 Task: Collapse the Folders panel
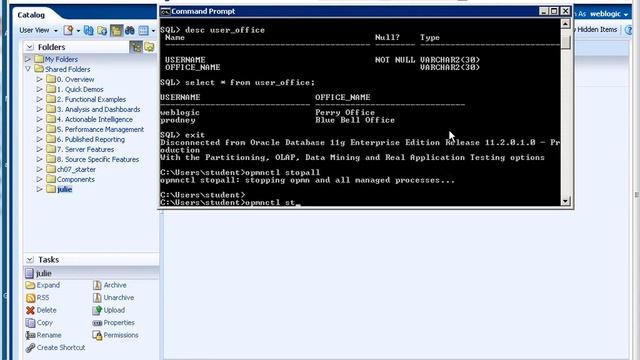30,47
